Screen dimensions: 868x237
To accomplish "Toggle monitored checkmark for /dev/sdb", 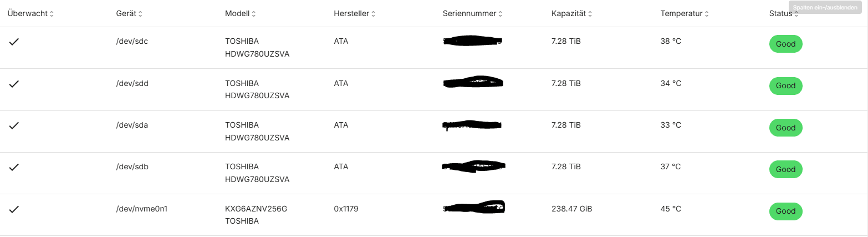I will 14,167.
